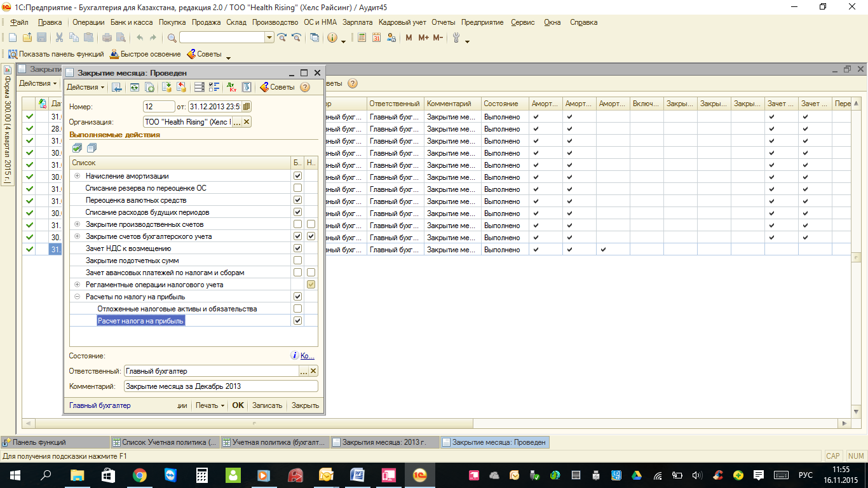
Task: Click organization select button with three dots
Action: [237, 122]
